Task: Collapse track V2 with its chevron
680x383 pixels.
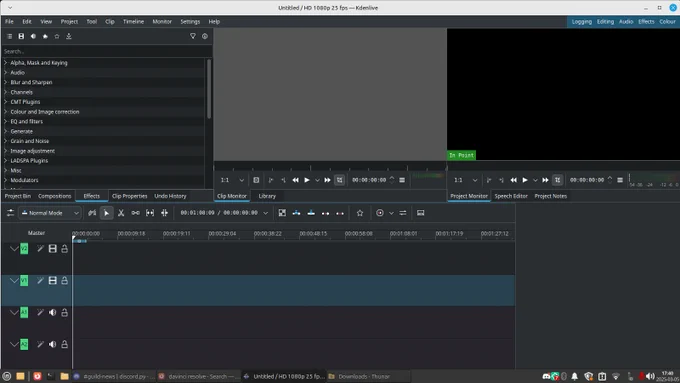Action: click(x=14, y=249)
